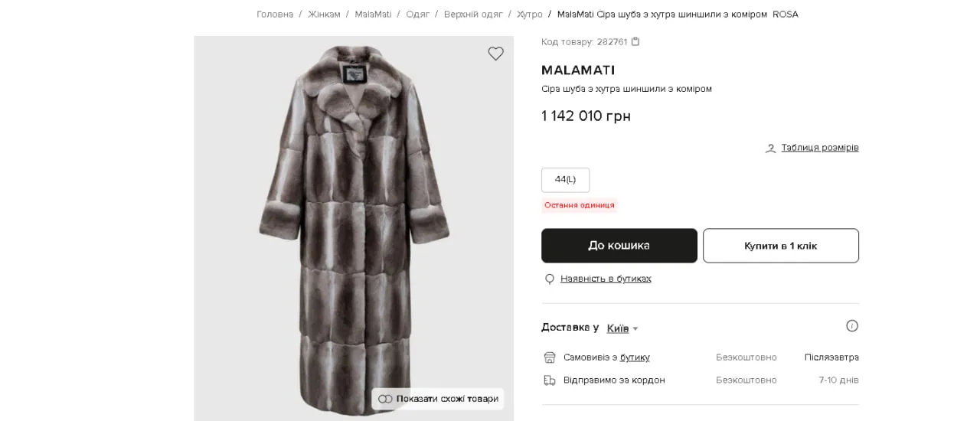Open MalaMati brand breadcrumb
This screenshot has width=980, height=421.
tap(373, 15)
